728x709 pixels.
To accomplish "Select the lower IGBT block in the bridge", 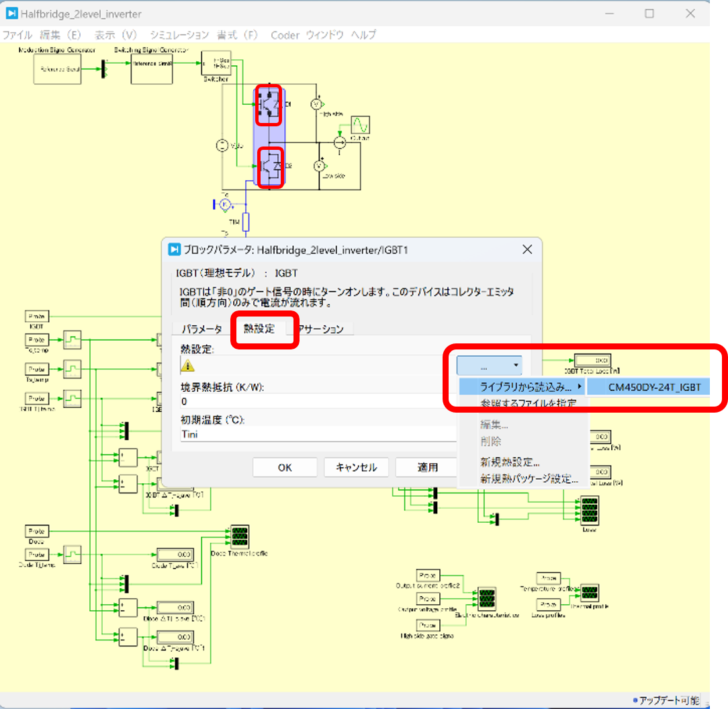I will click(x=269, y=166).
